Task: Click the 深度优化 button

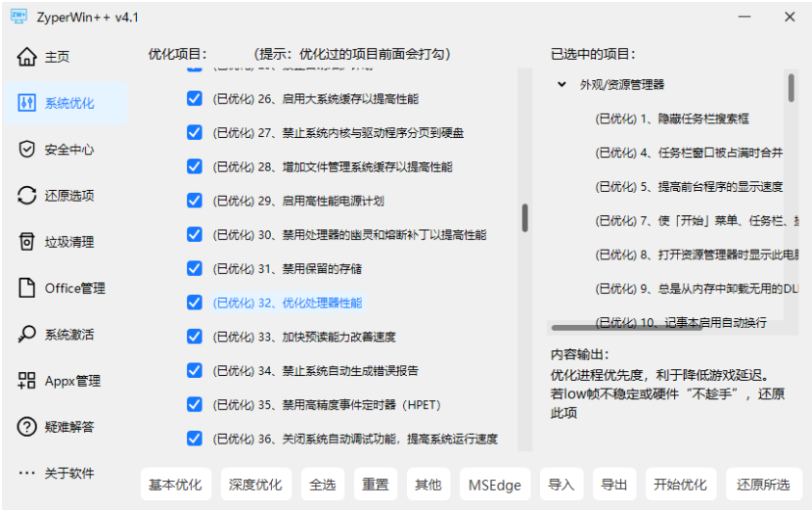Action: [255, 485]
